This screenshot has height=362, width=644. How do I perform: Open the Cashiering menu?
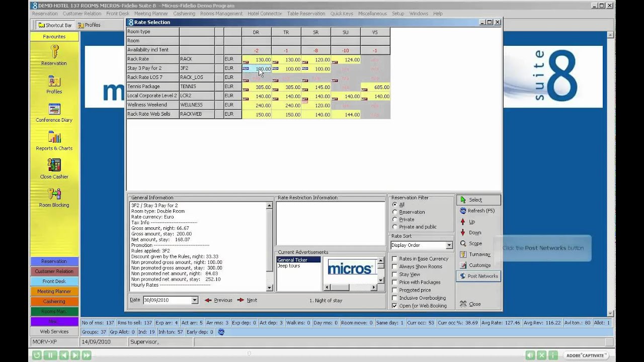[x=184, y=14]
